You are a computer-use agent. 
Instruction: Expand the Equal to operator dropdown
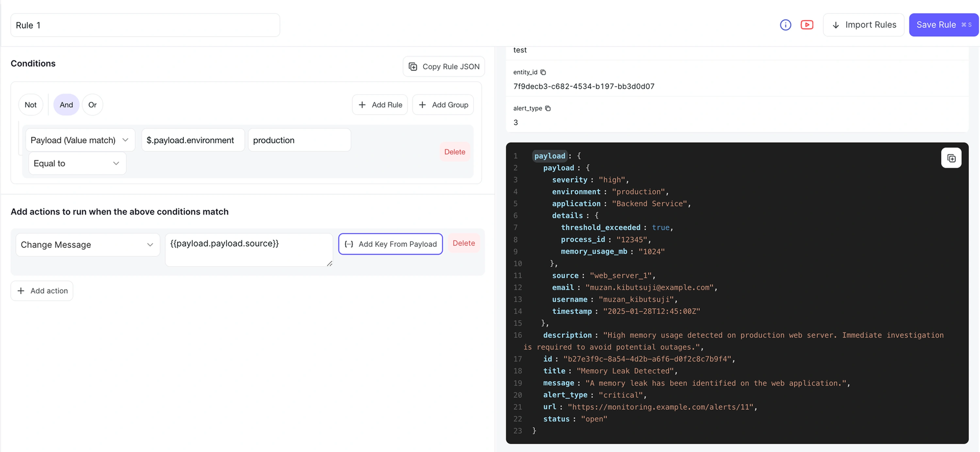[77, 163]
